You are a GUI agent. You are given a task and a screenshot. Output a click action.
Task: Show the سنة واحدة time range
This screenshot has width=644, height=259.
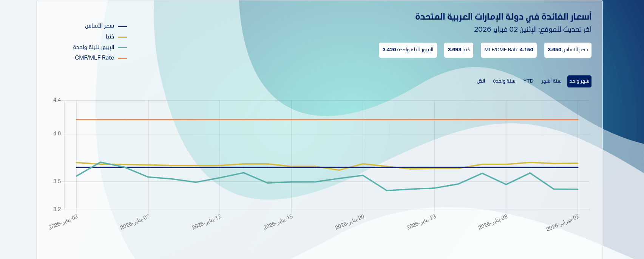[504, 81]
